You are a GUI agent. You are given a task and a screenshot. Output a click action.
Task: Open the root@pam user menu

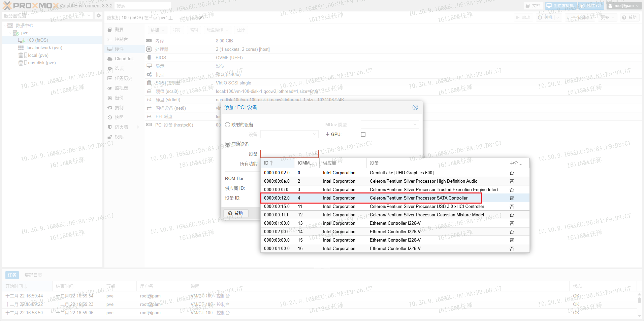click(x=624, y=6)
